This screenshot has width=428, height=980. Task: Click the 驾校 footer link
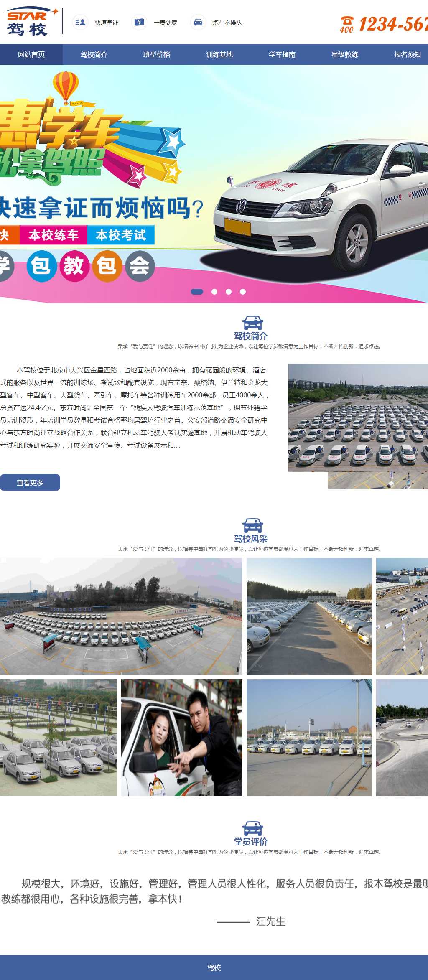coord(214,967)
